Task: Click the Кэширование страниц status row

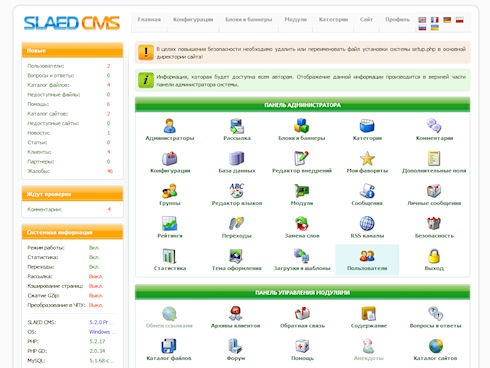Action: pos(65,286)
